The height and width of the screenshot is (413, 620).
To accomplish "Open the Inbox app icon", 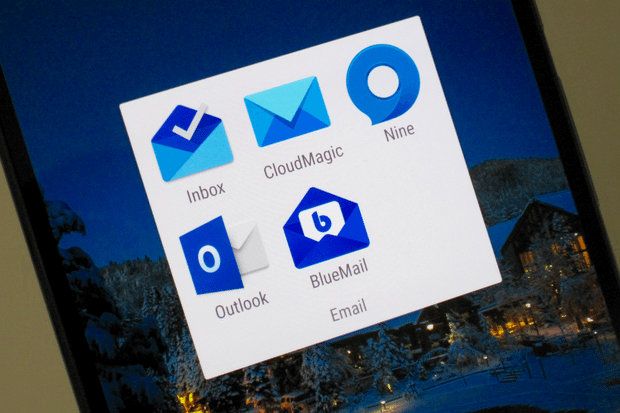I will 192,142.
